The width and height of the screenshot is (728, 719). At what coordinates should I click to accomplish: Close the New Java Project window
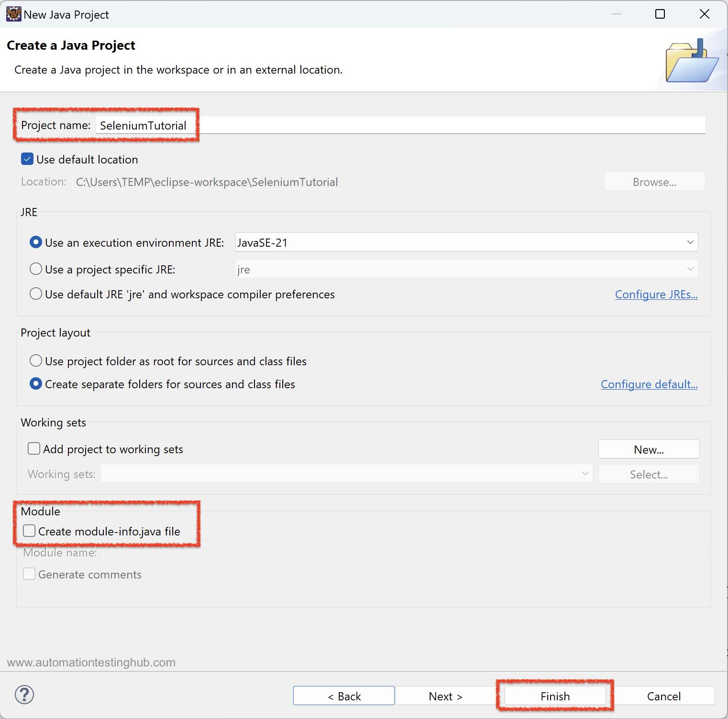tap(704, 14)
